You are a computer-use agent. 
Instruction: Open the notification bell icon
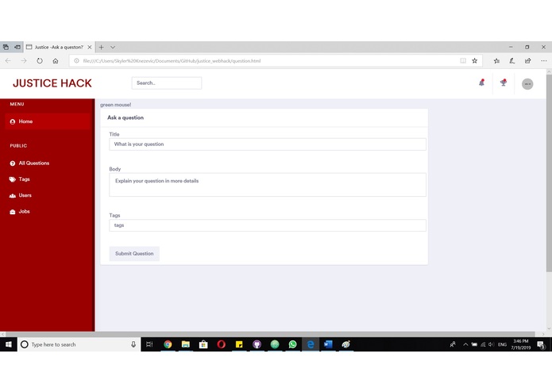click(x=481, y=83)
